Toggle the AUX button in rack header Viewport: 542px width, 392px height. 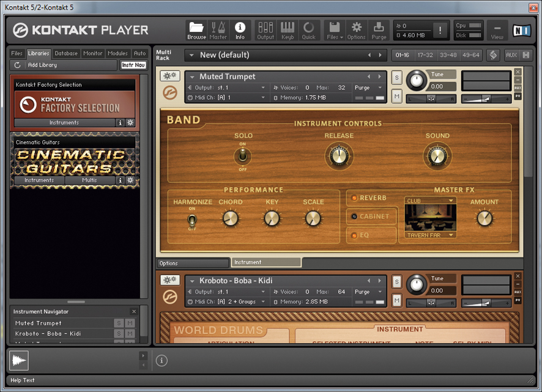511,55
